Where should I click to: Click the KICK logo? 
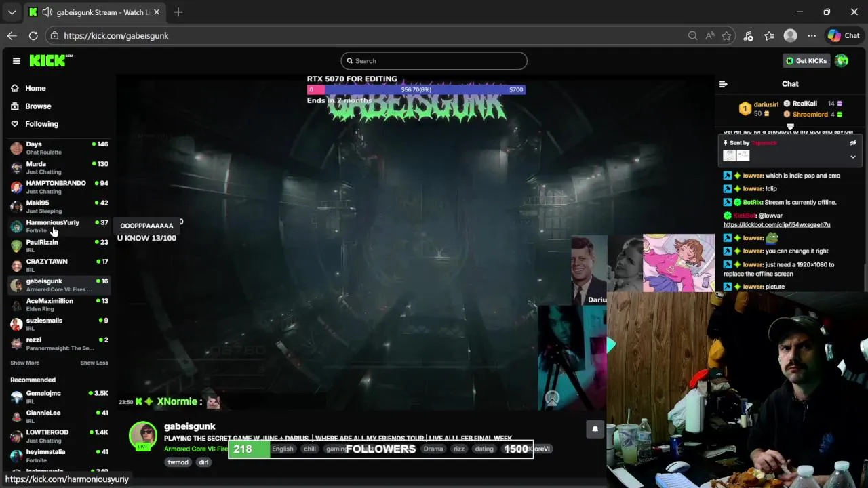click(51, 61)
